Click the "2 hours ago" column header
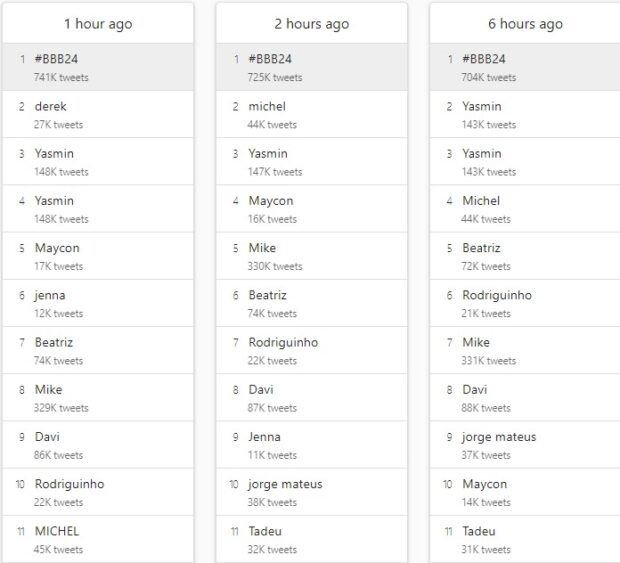620x563 pixels. tap(312, 23)
